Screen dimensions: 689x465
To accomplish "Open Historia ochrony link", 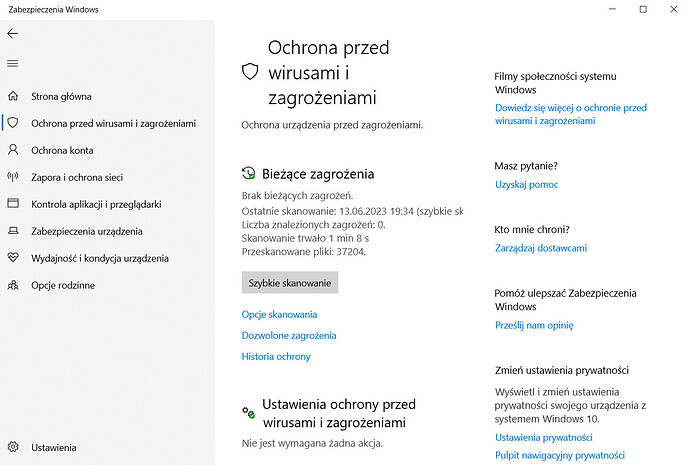I will coord(276,356).
